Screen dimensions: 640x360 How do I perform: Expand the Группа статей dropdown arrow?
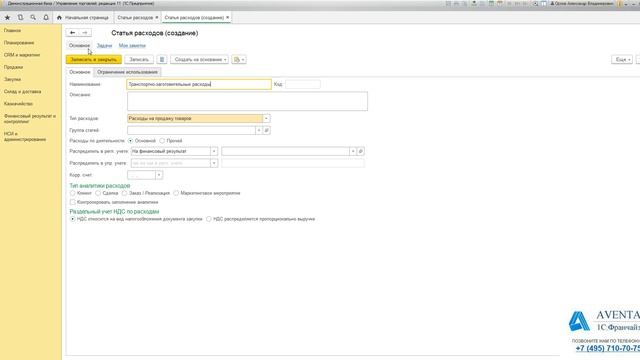[259, 130]
